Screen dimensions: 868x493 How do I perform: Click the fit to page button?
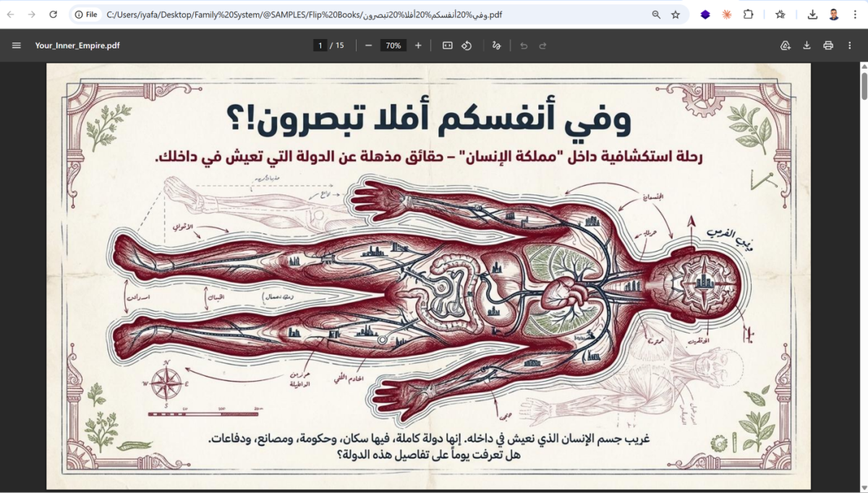pyautogui.click(x=448, y=46)
